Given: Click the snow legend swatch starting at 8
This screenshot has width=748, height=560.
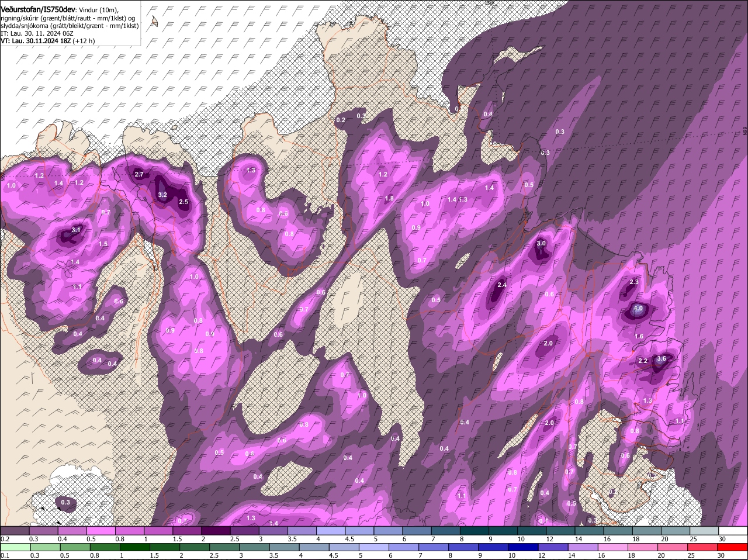Looking at the screenshot, I should click(474, 530).
